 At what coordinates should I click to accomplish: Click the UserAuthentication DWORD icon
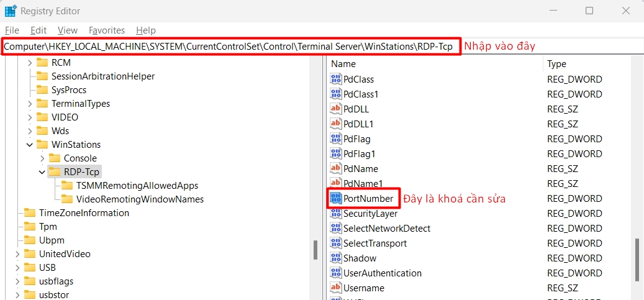pyautogui.click(x=336, y=273)
